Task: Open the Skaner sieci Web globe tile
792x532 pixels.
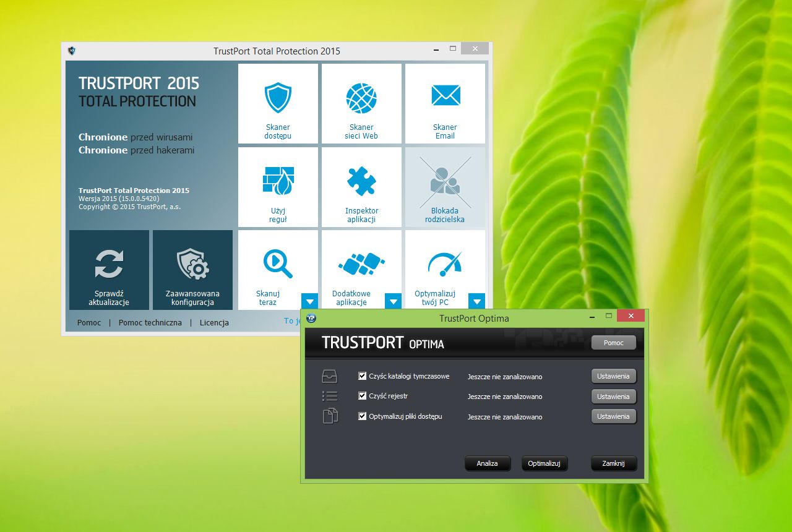Action: point(361,103)
